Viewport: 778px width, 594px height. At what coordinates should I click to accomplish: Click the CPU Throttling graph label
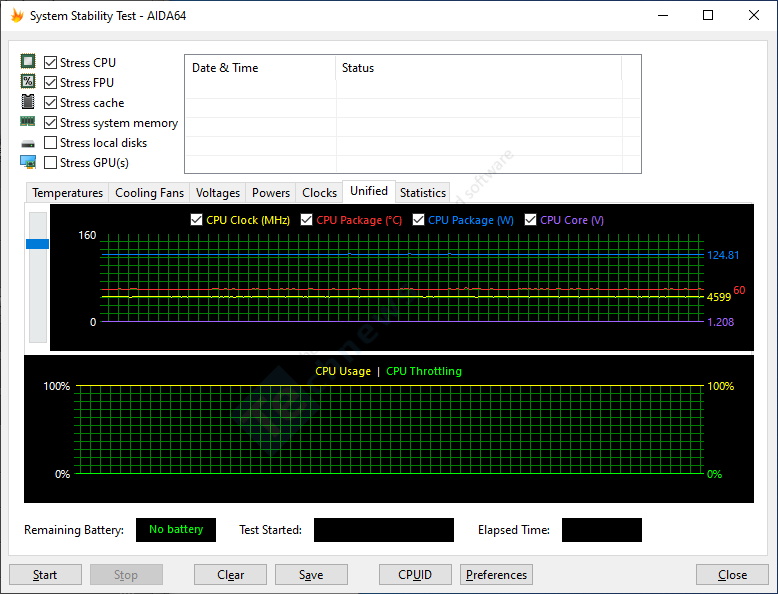[424, 371]
